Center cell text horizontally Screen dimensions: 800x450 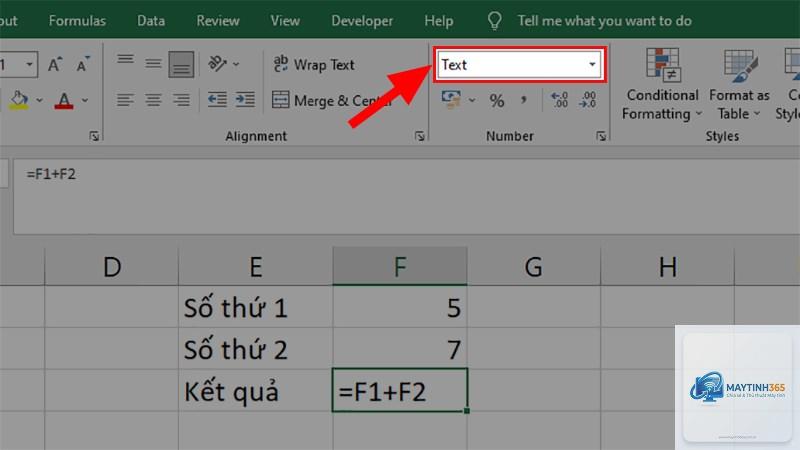click(153, 99)
